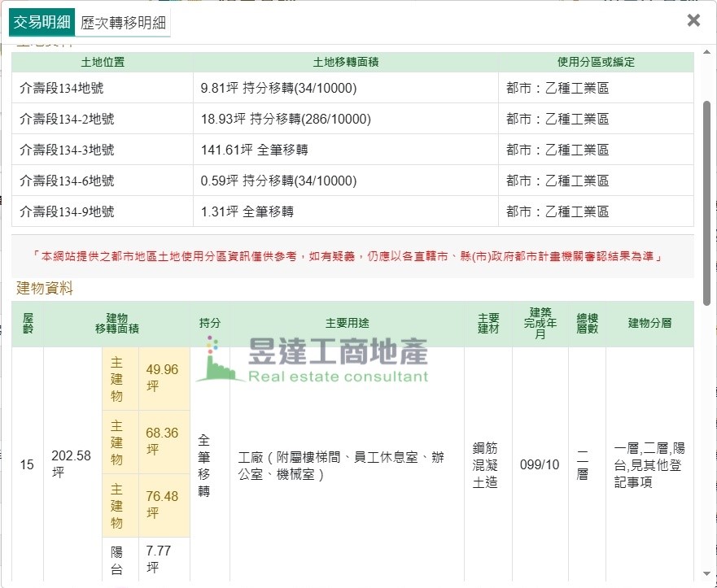Click the 建物資料 section heading
Viewport: 717px width, 588px height.
click(45, 288)
